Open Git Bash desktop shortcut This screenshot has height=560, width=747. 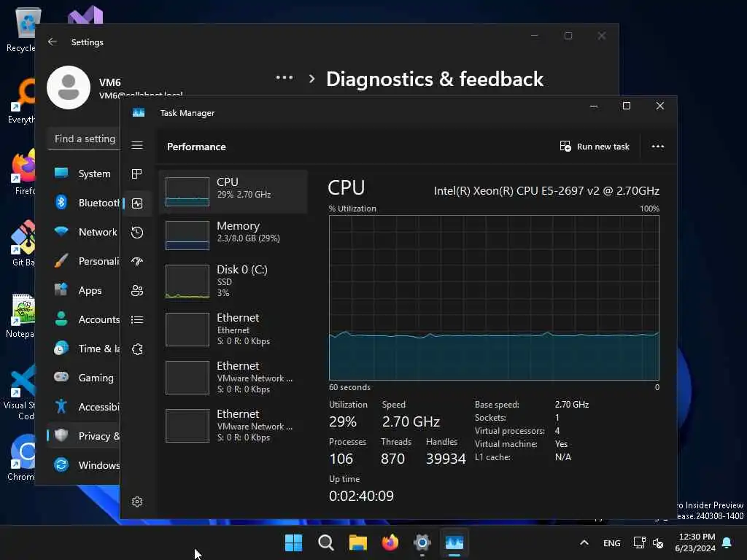coord(23,244)
